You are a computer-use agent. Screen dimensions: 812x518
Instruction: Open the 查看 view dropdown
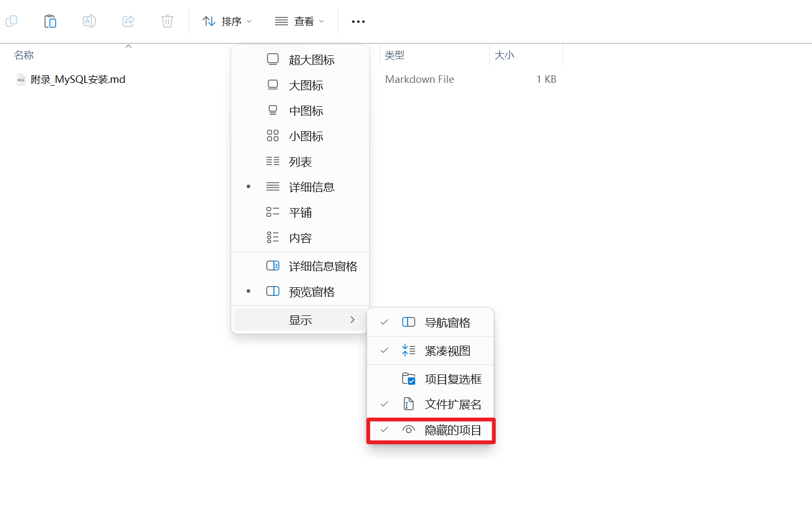[x=299, y=21]
